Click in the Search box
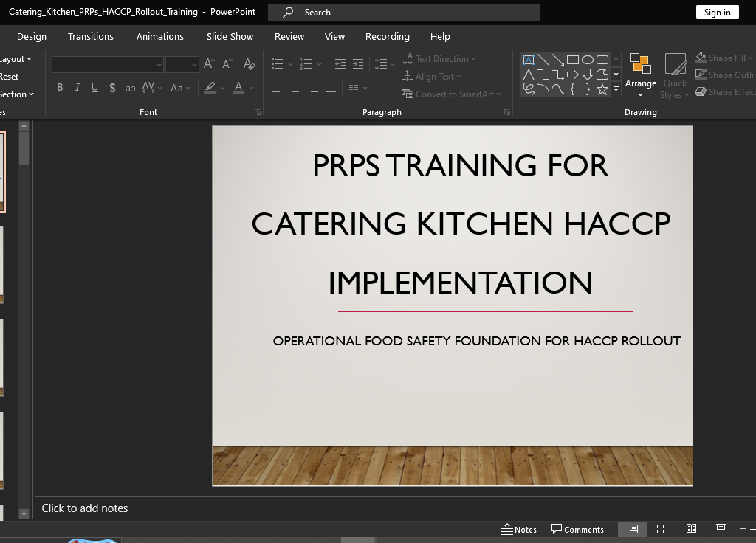The width and height of the screenshot is (756, 543). click(x=404, y=13)
